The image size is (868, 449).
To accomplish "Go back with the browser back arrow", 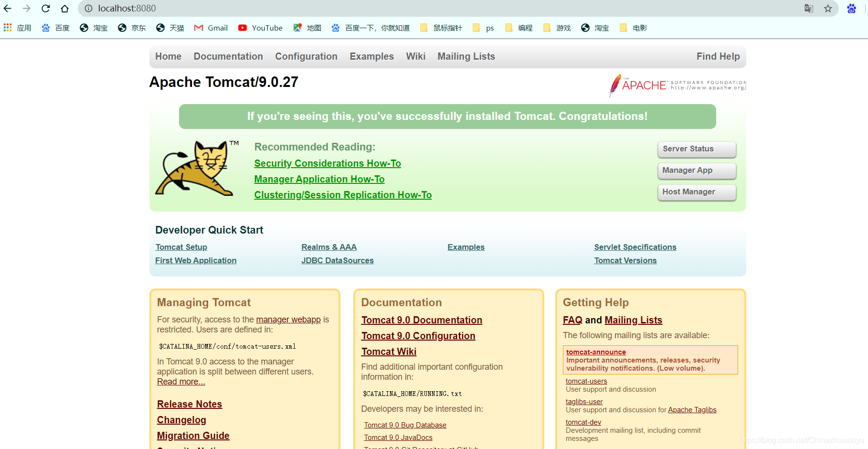I will (8, 9).
